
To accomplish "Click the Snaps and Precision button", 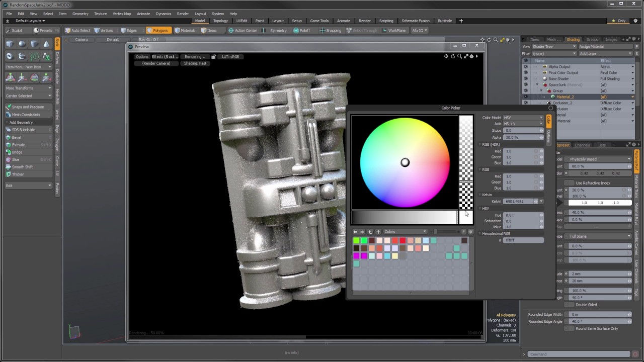I will click(x=28, y=107).
